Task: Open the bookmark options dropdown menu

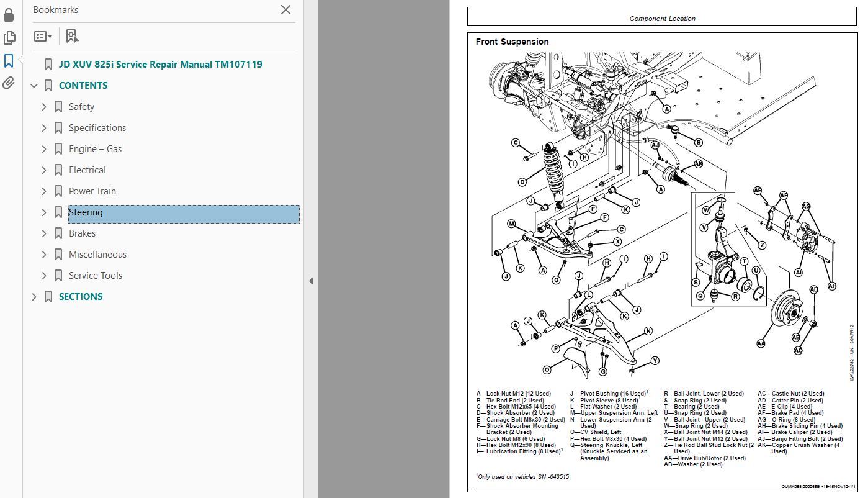Action: tap(43, 37)
